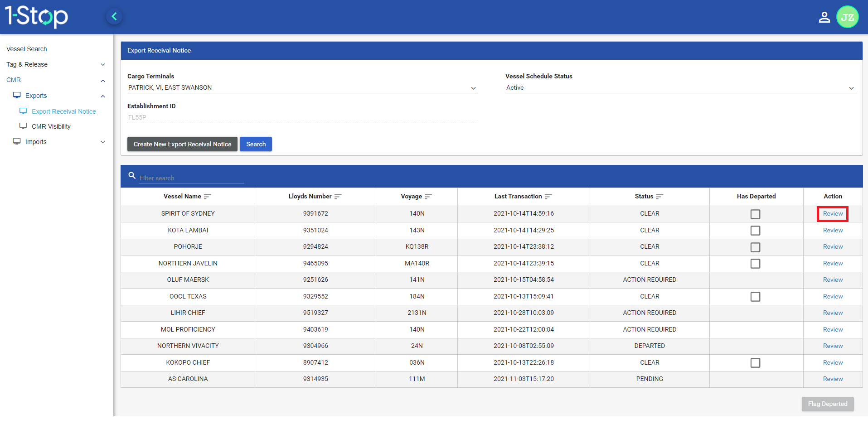The height and width of the screenshot is (424, 868).
Task: Review the LIHIR CHIEF row
Action: pos(833,313)
